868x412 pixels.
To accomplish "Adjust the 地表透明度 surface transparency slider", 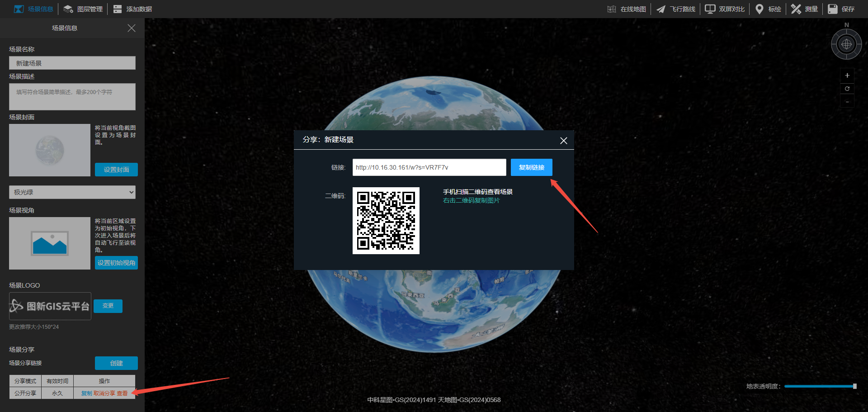I will pos(854,386).
